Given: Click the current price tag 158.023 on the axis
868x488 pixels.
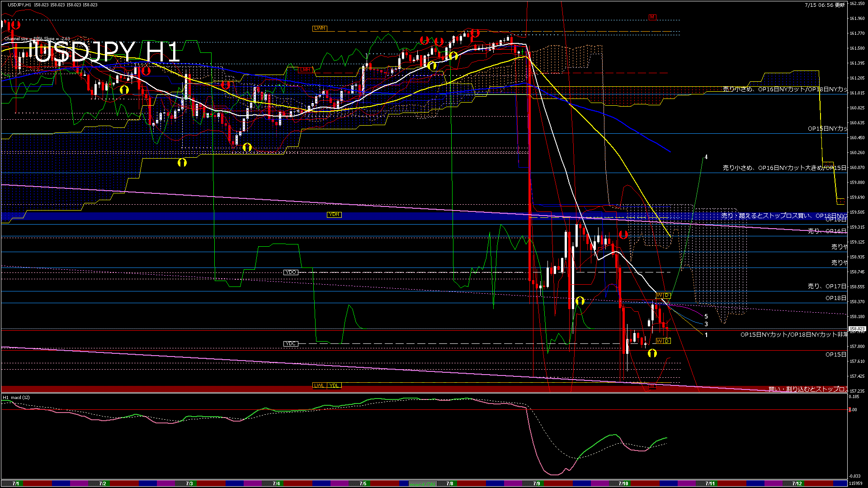Looking at the screenshot, I should (x=857, y=329).
